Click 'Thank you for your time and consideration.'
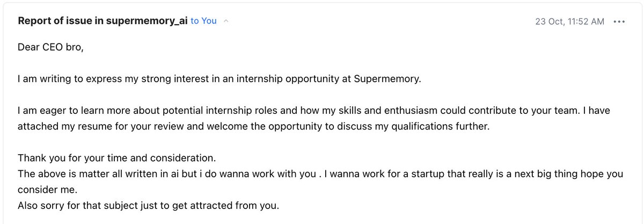 116,158
